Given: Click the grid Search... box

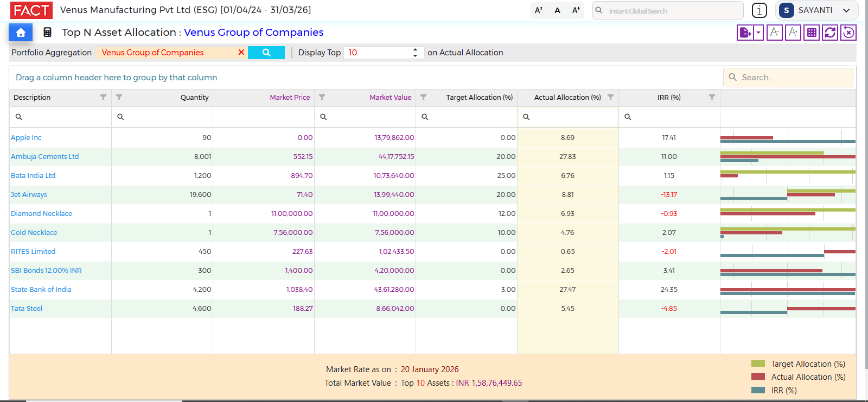Looking at the screenshot, I should [x=788, y=78].
